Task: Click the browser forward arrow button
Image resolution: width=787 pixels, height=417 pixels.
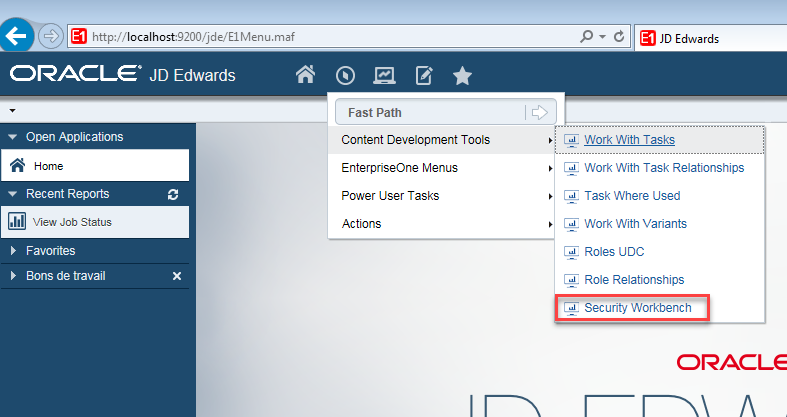Action: [51, 36]
